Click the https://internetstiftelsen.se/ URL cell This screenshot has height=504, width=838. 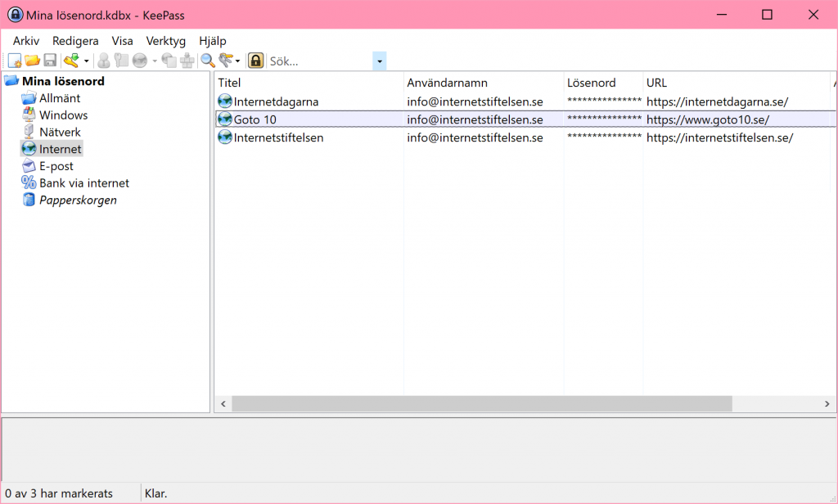pyautogui.click(x=720, y=138)
